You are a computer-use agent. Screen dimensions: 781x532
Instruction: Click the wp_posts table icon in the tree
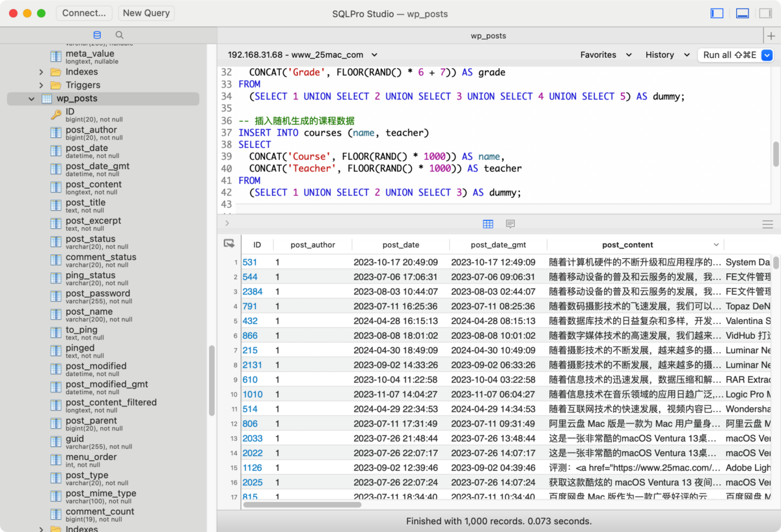[47, 99]
